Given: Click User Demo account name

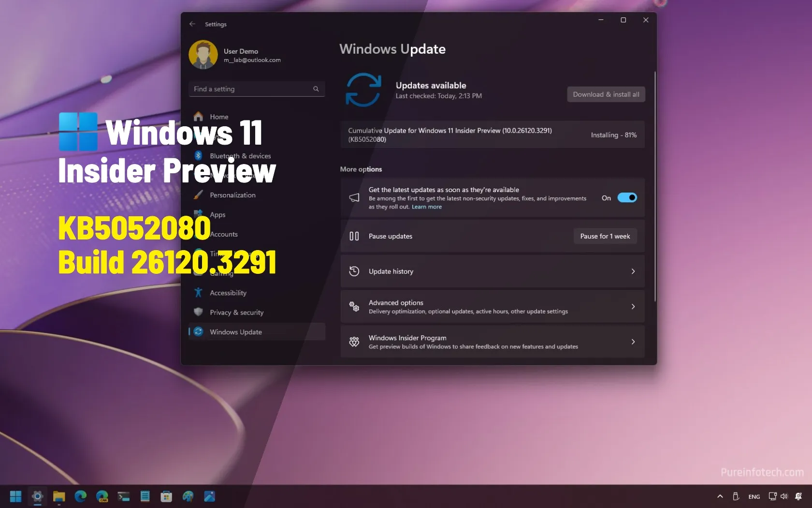Looking at the screenshot, I should tap(241, 51).
